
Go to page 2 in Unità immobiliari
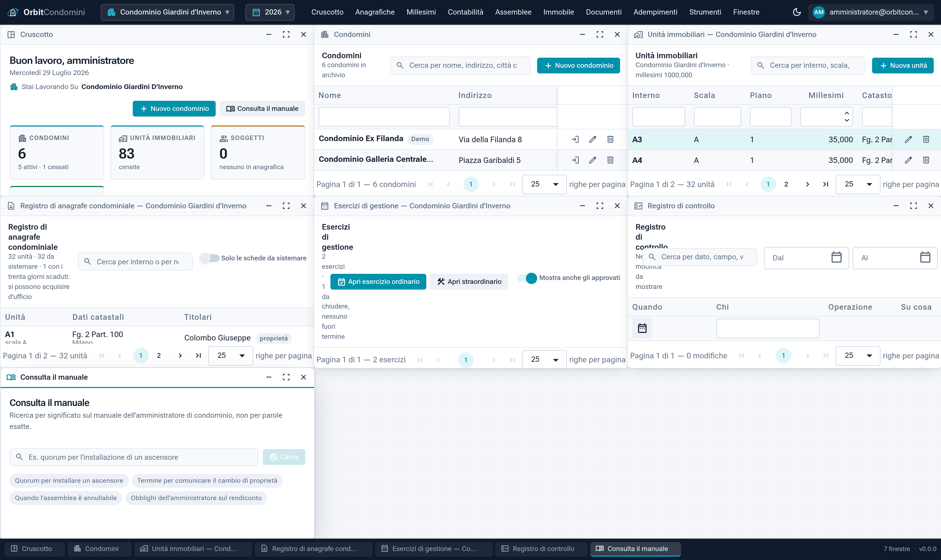[x=786, y=184]
